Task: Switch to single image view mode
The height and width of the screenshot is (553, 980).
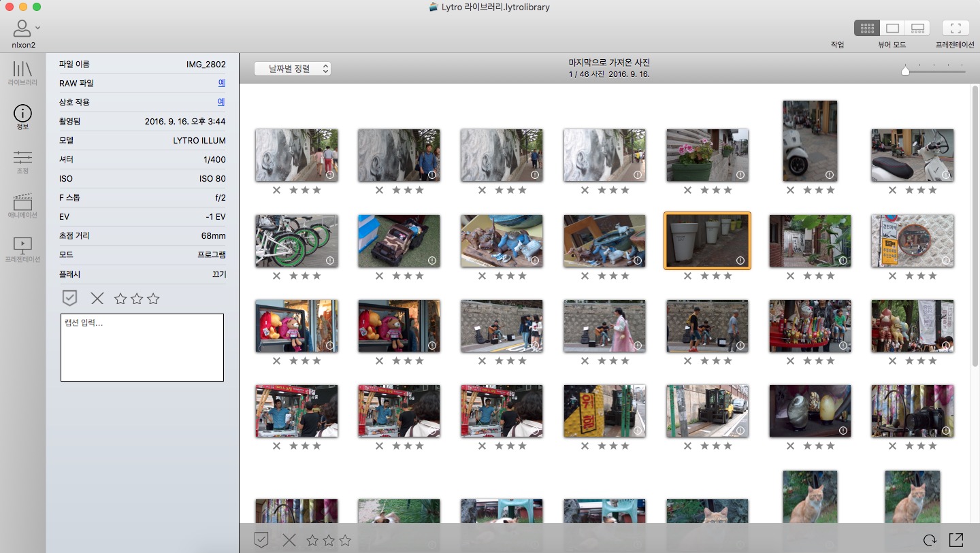Action: click(892, 28)
